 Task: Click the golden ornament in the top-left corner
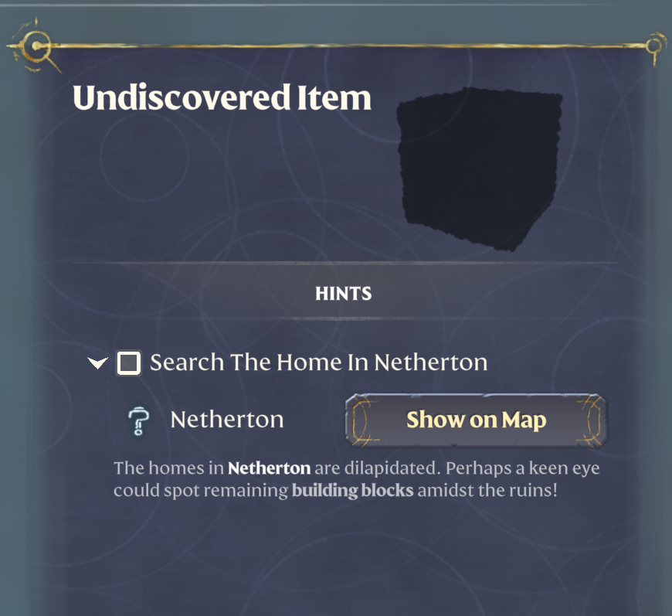(x=35, y=46)
